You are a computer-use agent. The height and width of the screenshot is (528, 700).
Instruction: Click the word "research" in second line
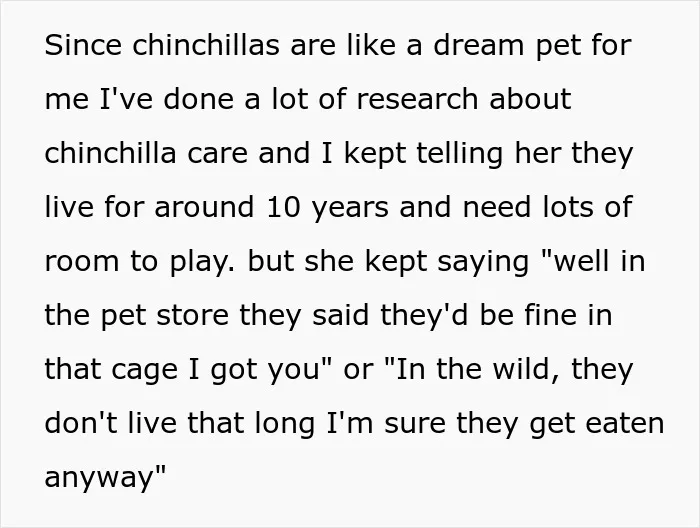click(x=417, y=99)
